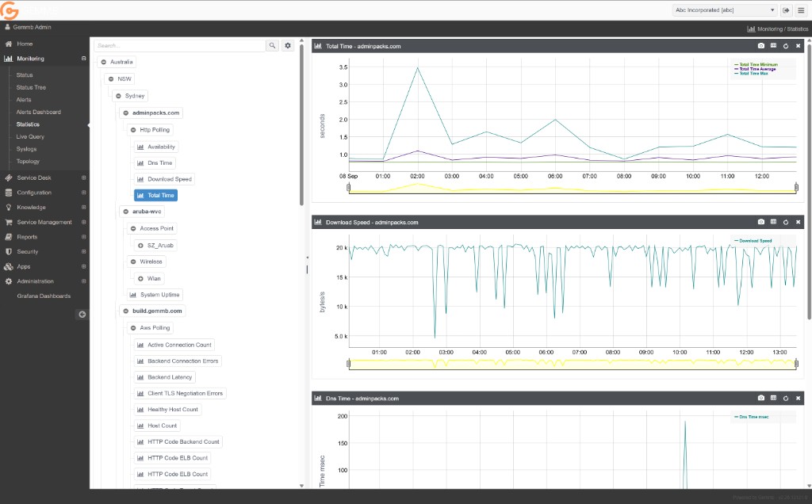Go to Status under Monitoring
Screen dimensions: 812x504
(x=25, y=75)
